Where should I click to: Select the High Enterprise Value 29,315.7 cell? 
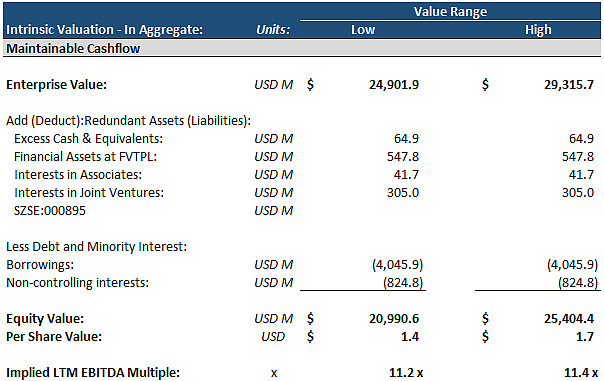point(569,84)
